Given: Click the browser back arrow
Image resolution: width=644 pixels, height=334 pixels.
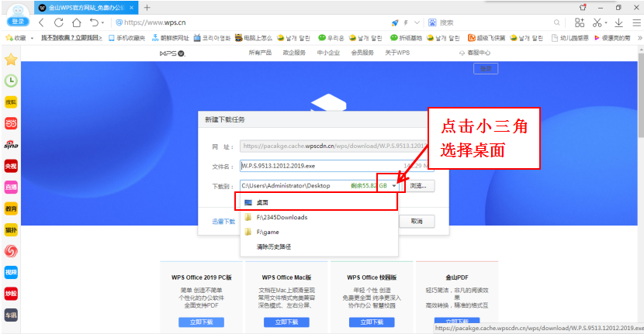Looking at the screenshot, I should point(41,22).
